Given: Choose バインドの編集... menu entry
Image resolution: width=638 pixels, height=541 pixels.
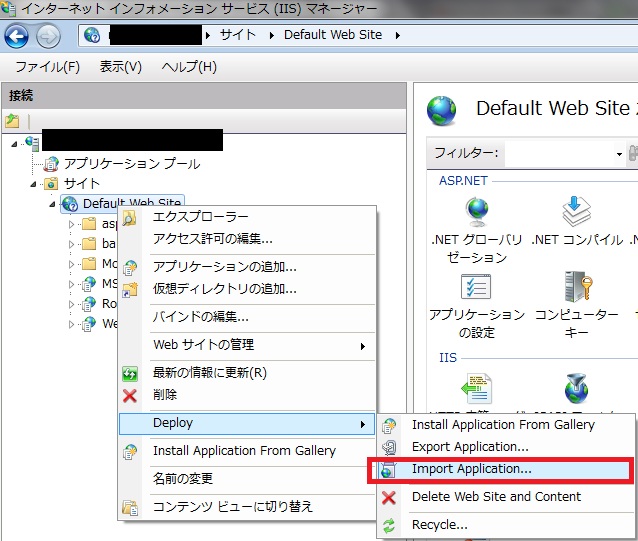Looking at the screenshot, I should coord(247,316).
